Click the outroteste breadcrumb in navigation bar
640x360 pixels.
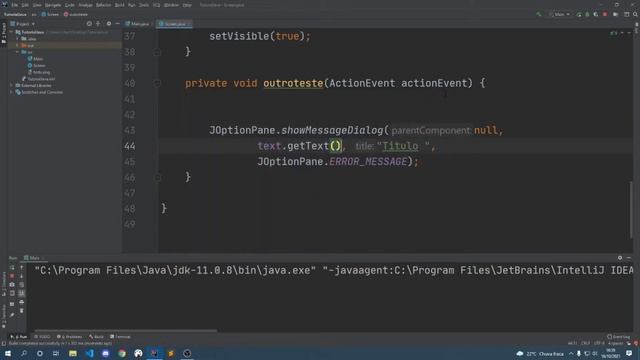pyautogui.click(x=76, y=14)
